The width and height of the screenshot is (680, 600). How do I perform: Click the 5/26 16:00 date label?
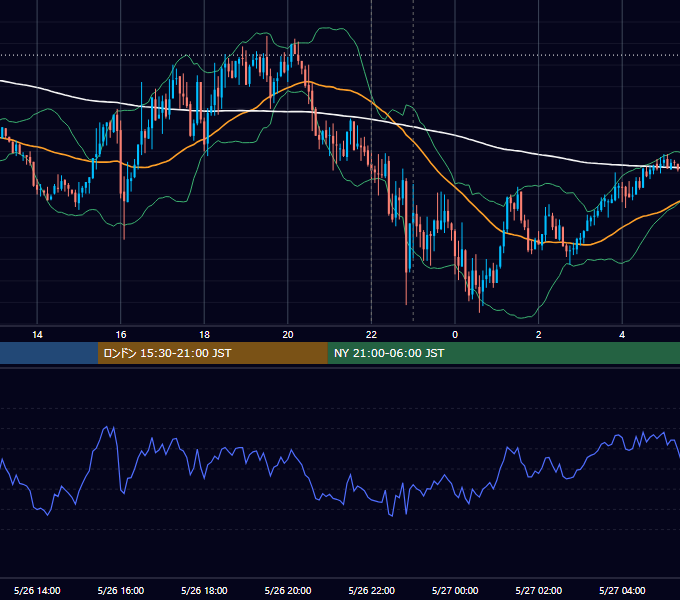click(x=121, y=590)
